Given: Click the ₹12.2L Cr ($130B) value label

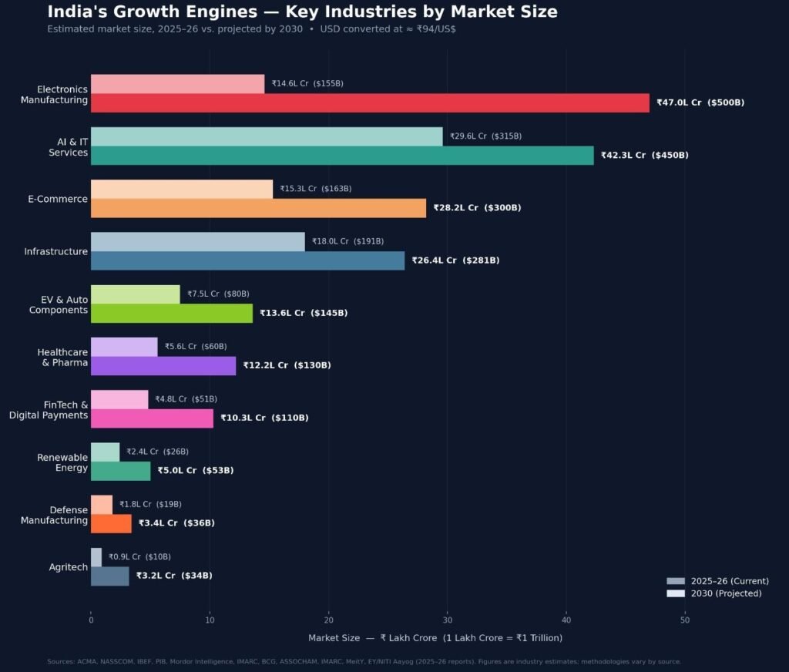Looking at the screenshot, I should 287,365.
